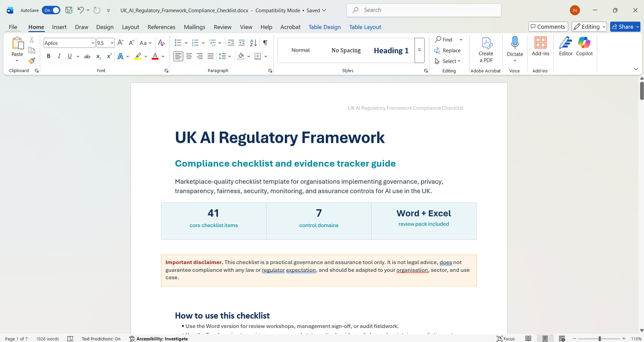Toggle Underline formatting
Image resolution: width=644 pixels, height=342 pixels.
[x=70, y=56]
